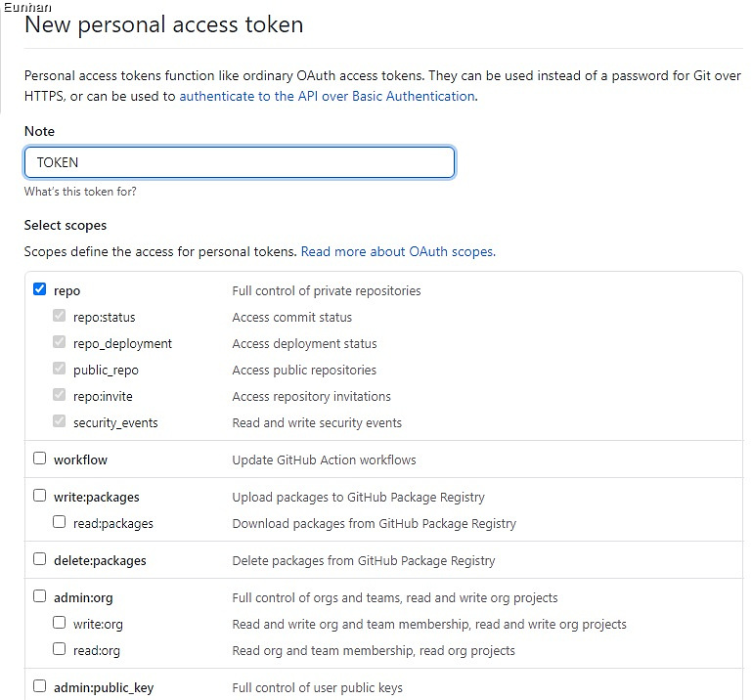
Task: Click the disabled repo:status checkbox
Action: tap(59, 316)
